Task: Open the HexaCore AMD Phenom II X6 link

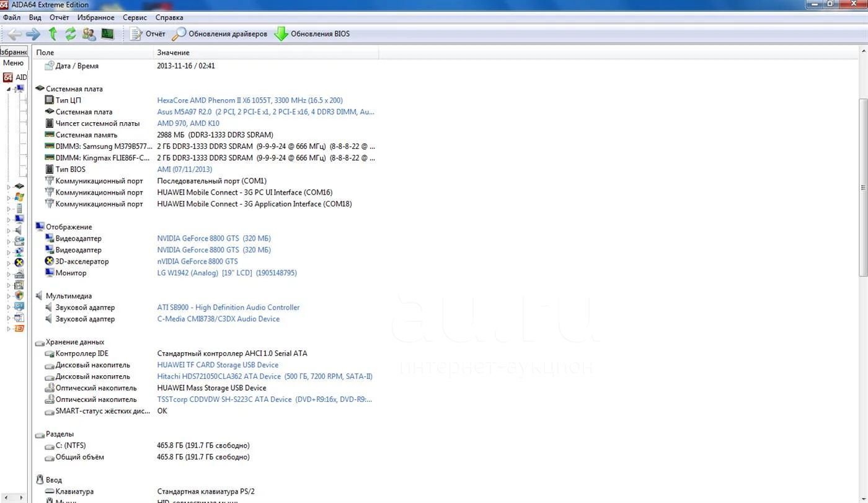Action: click(250, 100)
